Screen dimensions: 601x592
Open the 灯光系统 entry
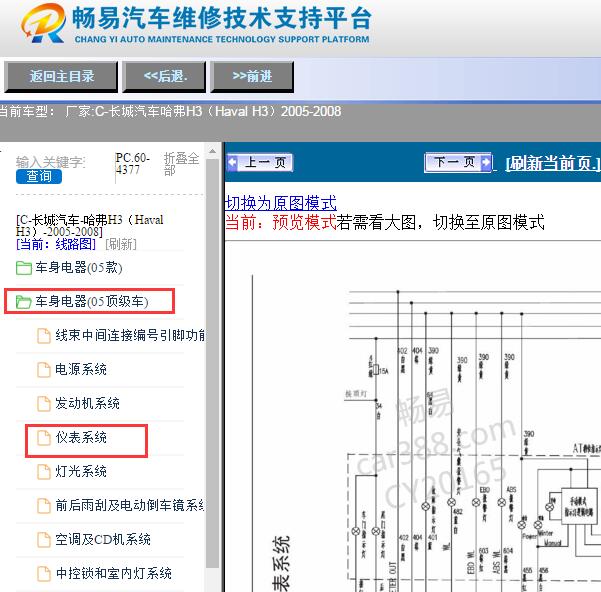pyautogui.click(x=81, y=472)
